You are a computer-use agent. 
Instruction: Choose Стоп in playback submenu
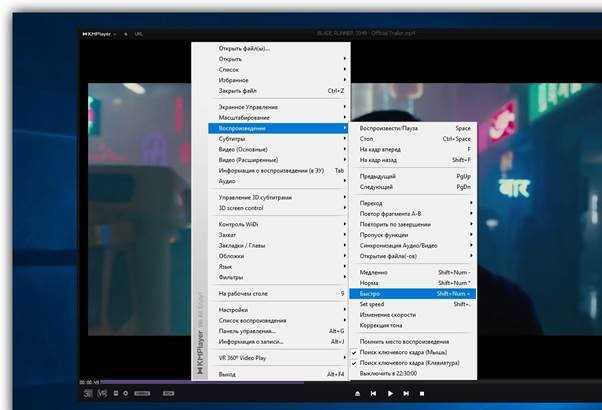[413, 139]
